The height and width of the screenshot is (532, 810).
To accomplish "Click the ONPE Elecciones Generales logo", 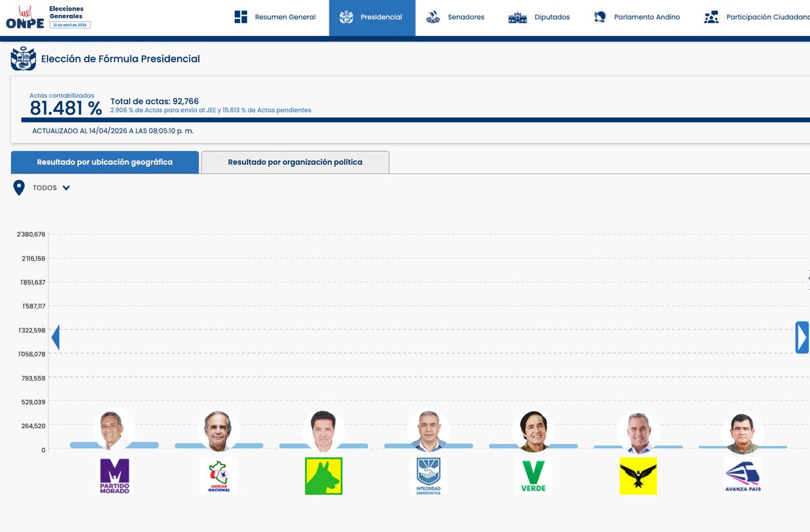I will (48, 17).
